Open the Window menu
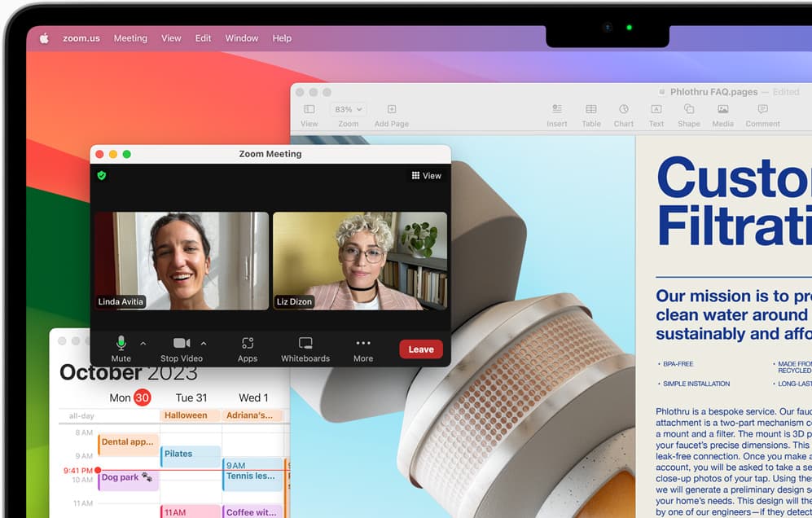Viewport: 812px width, 518px height. (241, 38)
